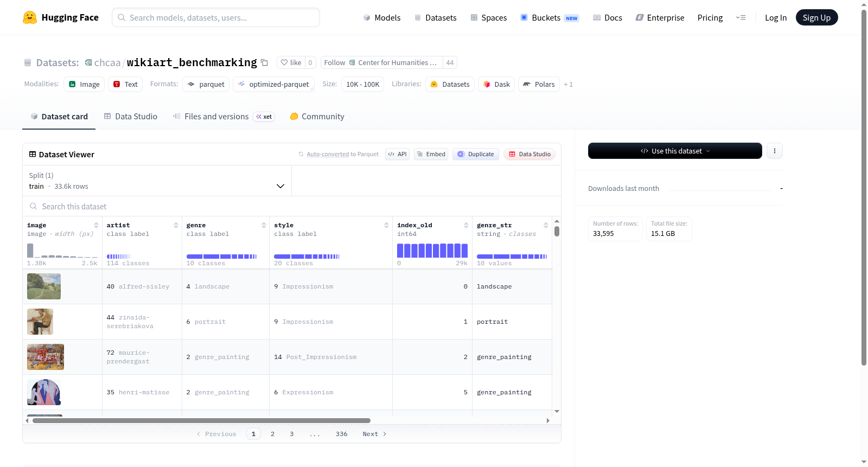Select the parquet format tag
This screenshot has width=868, height=467.
[x=206, y=84]
